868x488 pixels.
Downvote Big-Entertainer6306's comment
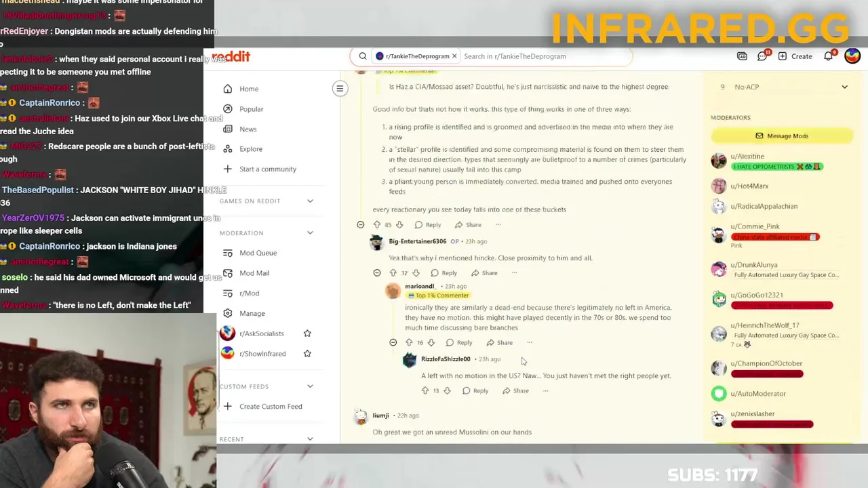[x=416, y=273]
